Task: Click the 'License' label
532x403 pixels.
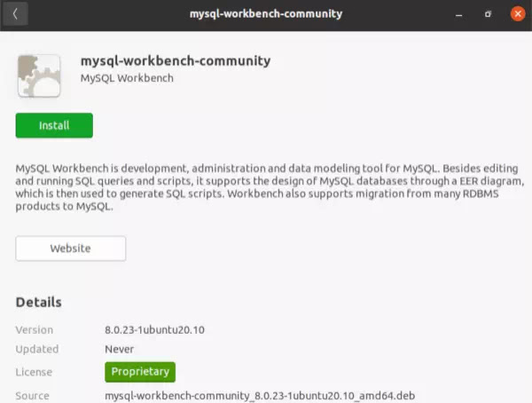Action: point(34,372)
